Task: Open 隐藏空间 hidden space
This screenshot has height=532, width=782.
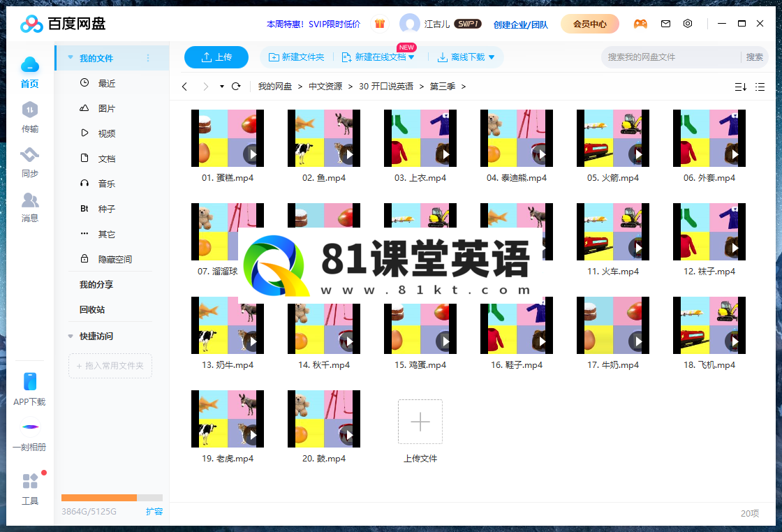Action: coord(105,259)
